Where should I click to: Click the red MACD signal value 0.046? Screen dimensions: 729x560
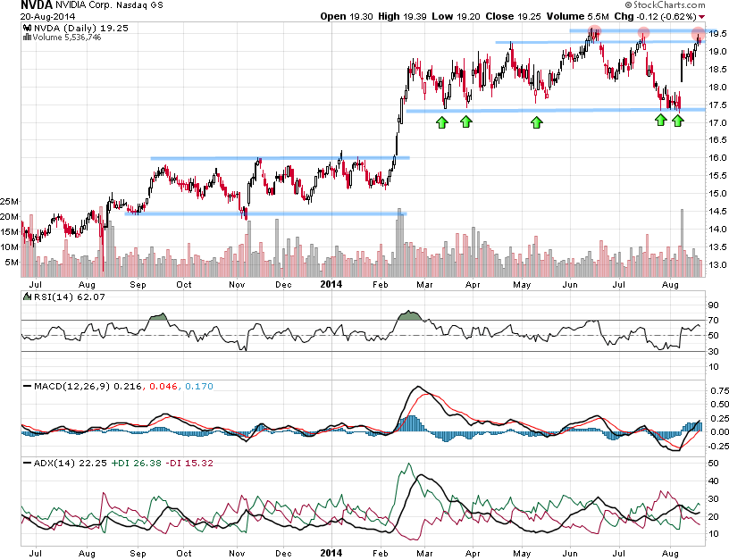(163, 386)
